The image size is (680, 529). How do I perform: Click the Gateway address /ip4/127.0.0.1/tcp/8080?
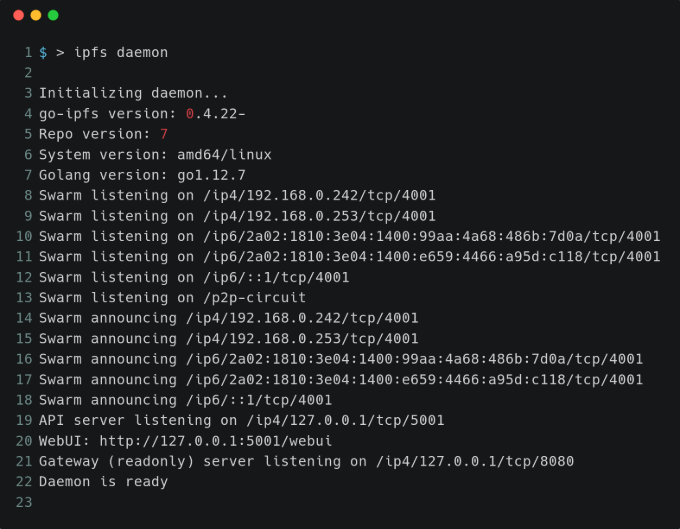475,461
